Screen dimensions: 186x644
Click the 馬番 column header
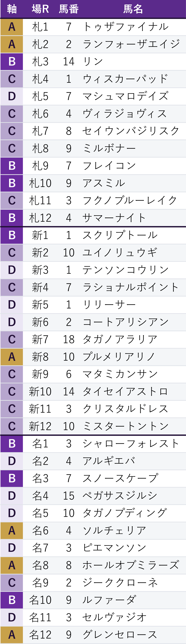point(69,9)
